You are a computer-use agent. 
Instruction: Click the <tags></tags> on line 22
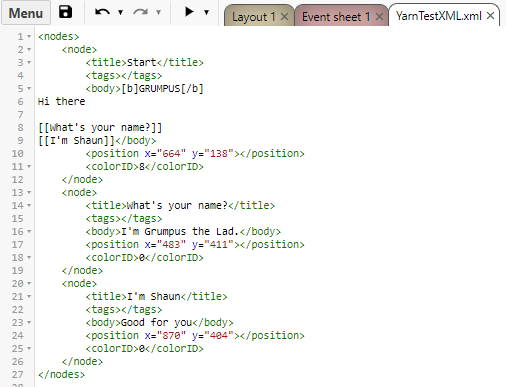[124, 309]
